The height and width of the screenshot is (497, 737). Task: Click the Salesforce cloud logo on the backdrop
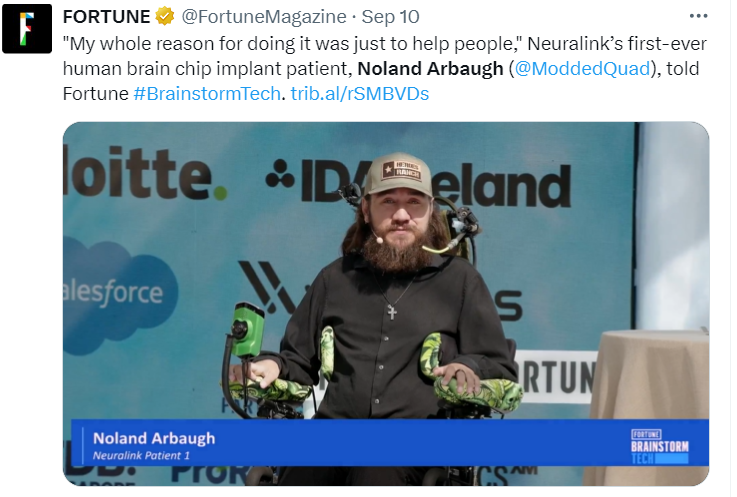(x=120, y=294)
